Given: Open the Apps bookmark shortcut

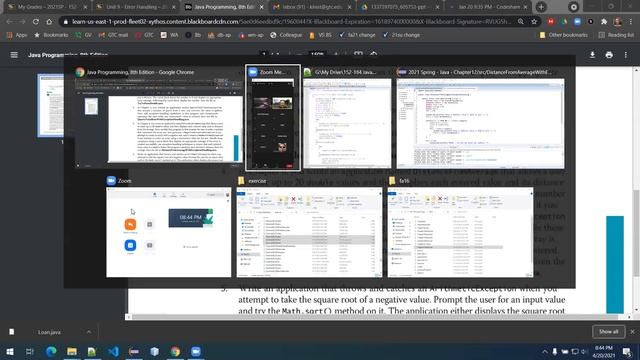Looking at the screenshot, I should click(17, 35).
